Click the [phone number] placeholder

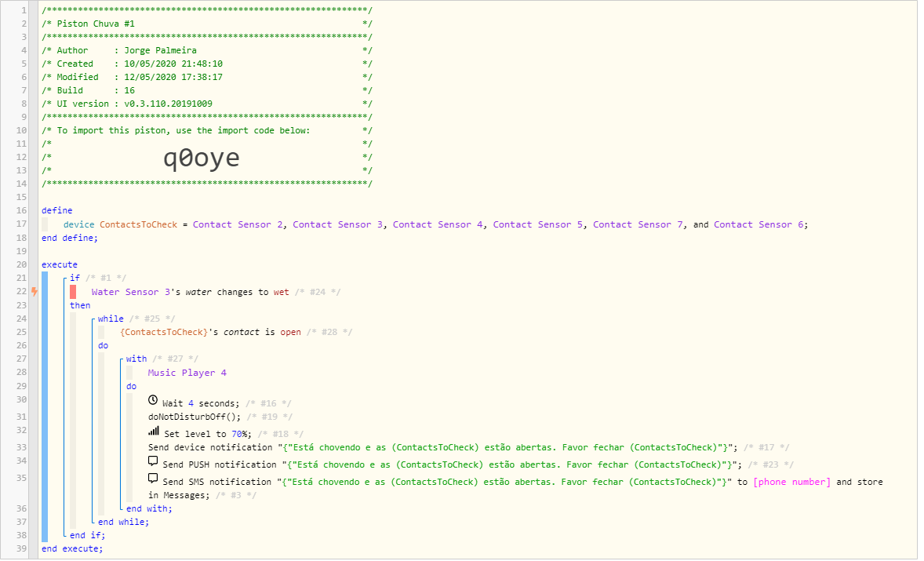pyautogui.click(x=792, y=482)
